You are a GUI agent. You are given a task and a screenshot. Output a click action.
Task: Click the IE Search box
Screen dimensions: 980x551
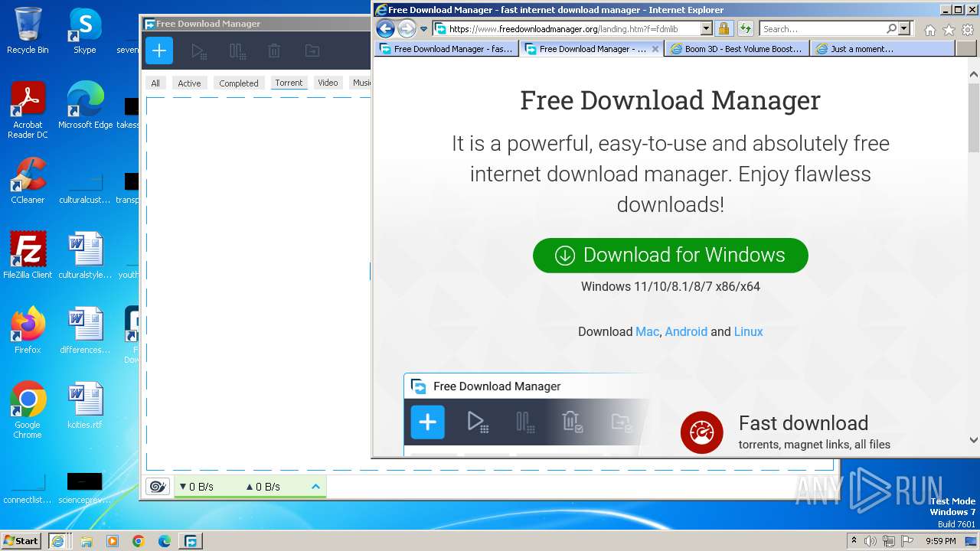point(823,29)
